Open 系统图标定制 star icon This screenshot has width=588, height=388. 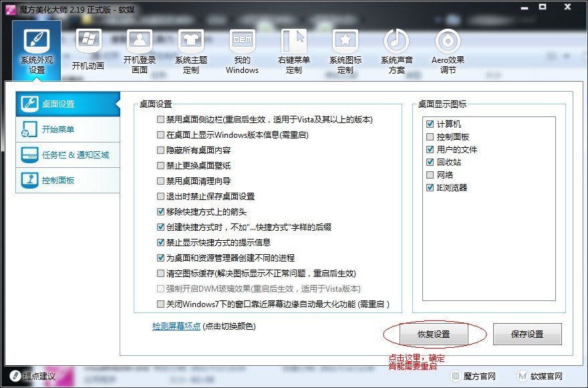[x=345, y=41]
